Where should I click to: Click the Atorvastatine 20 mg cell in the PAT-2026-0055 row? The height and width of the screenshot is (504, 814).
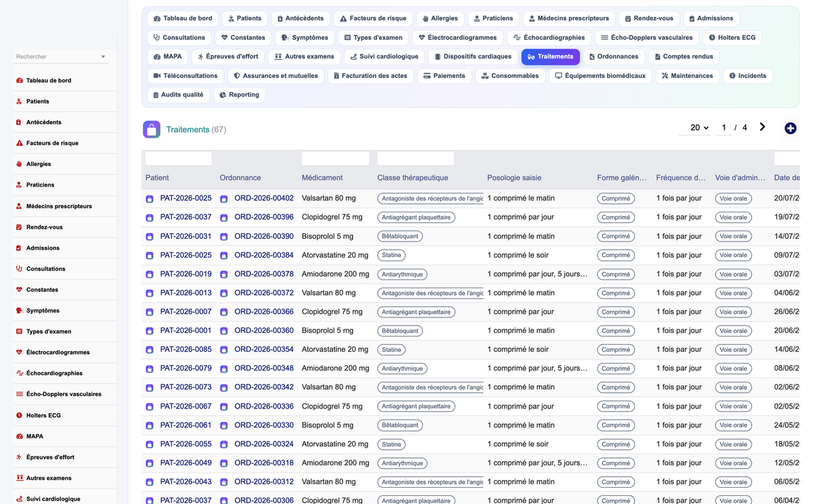(335, 444)
